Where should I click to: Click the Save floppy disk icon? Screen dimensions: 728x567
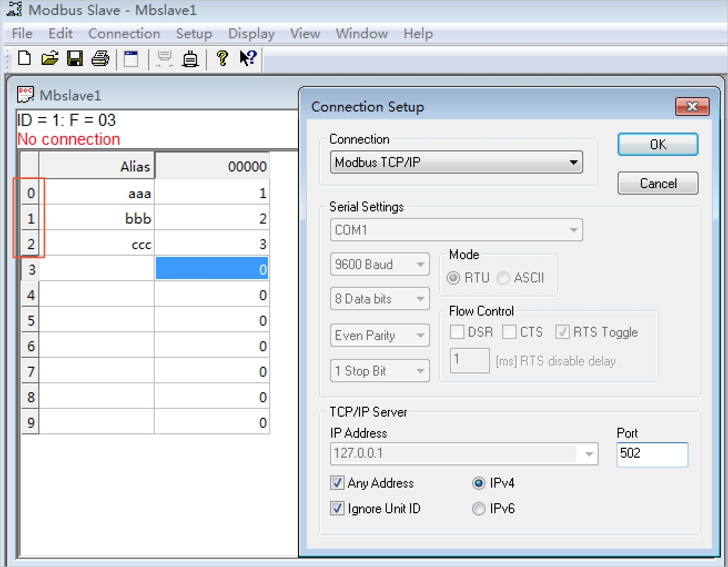point(75,58)
